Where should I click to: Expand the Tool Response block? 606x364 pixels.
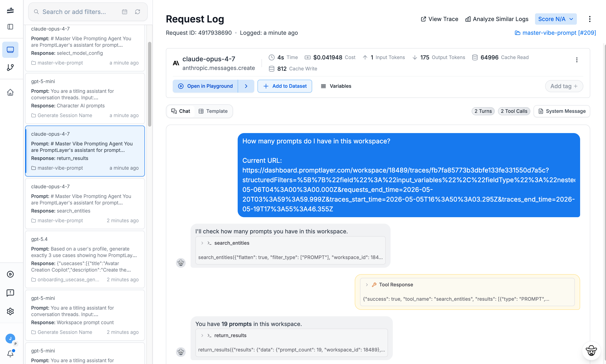367,285
